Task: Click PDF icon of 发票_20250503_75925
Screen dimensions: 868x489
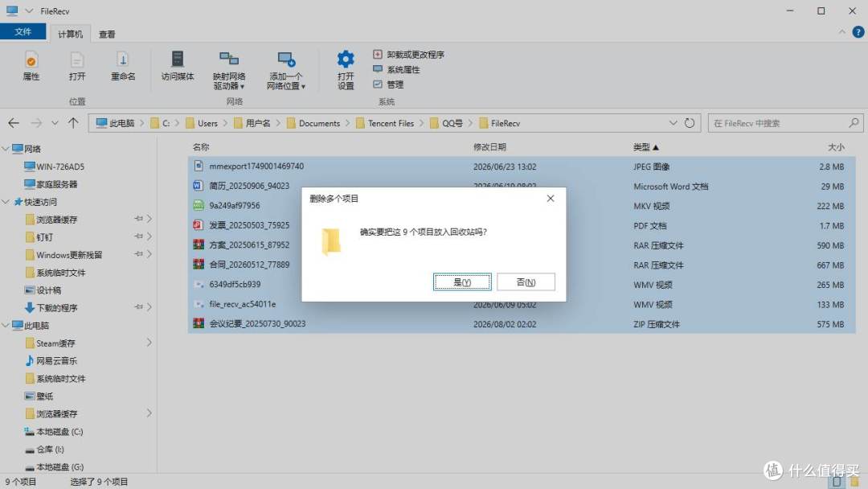Action: pyautogui.click(x=199, y=225)
